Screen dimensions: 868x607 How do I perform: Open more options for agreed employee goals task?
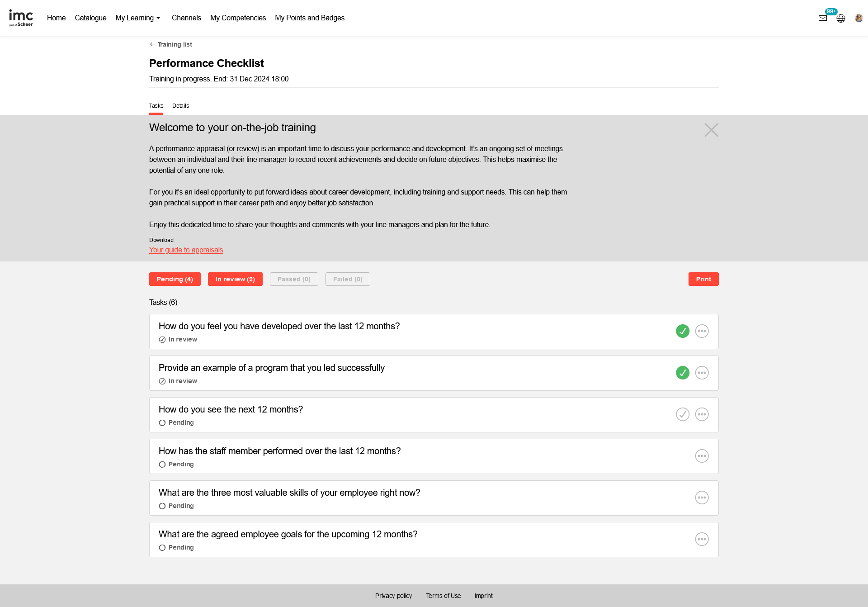point(702,539)
